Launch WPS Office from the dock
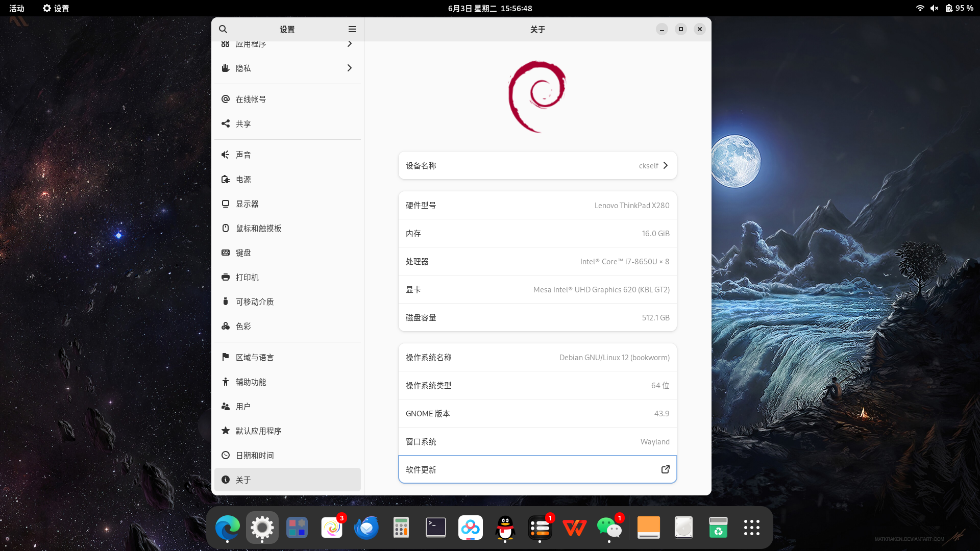Screen dimensions: 980x551 pyautogui.click(x=575, y=528)
